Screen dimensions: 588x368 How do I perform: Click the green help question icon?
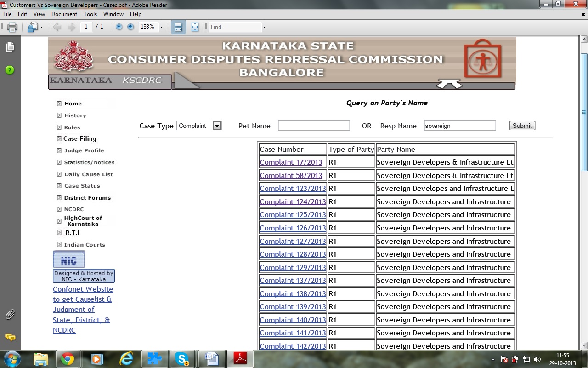[x=10, y=70]
